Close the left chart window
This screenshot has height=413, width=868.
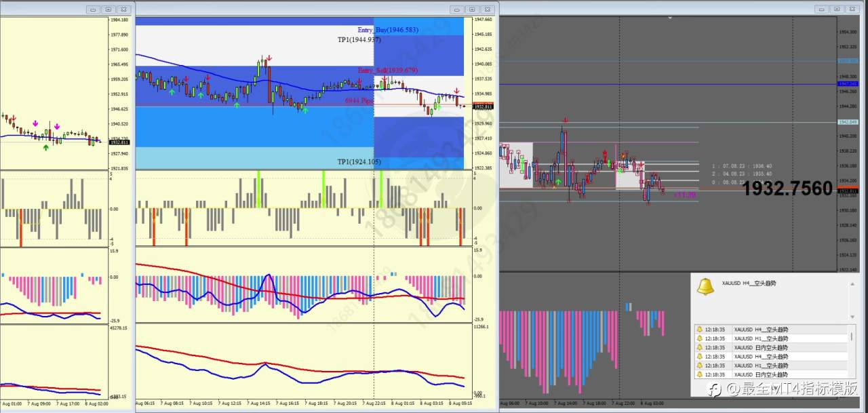(x=123, y=9)
